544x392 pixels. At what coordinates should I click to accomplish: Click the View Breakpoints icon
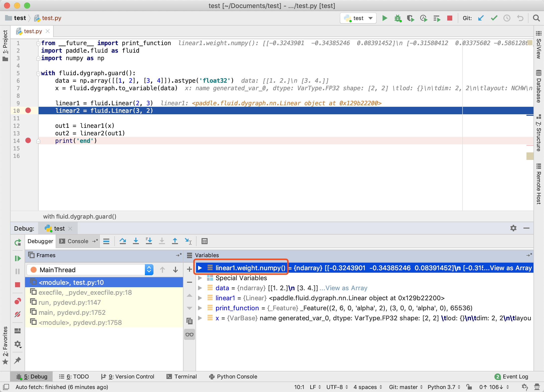[x=18, y=301]
